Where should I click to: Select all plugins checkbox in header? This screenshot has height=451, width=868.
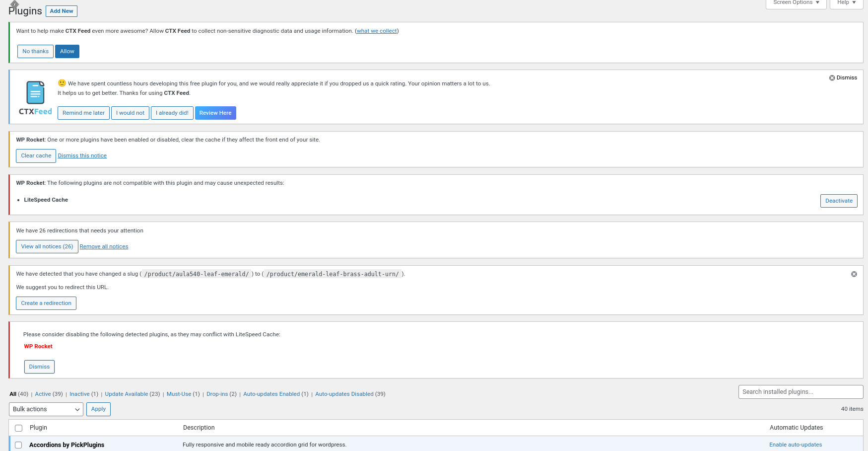tap(19, 428)
